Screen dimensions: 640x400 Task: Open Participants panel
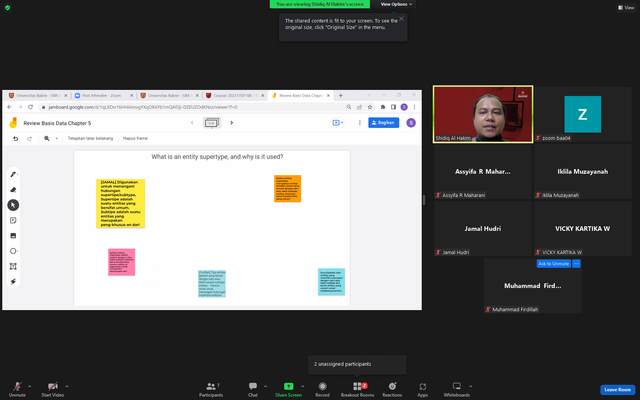[x=211, y=389]
